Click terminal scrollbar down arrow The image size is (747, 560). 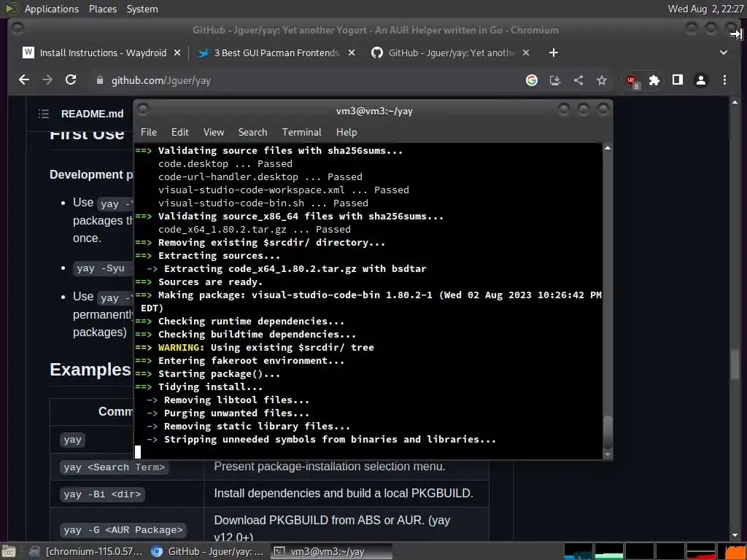(x=608, y=454)
